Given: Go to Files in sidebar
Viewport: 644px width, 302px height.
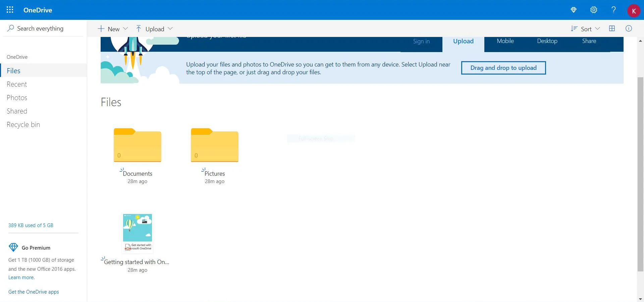Looking at the screenshot, I should (x=44, y=71).
